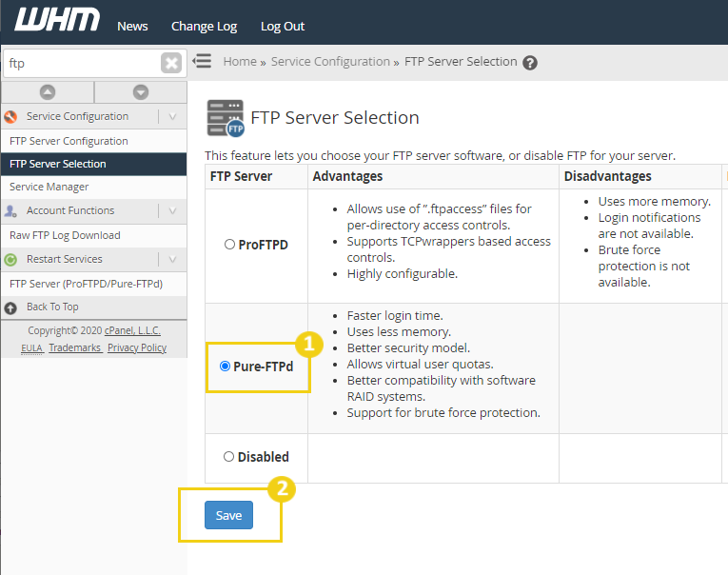The height and width of the screenshot is (575, 728).
Task: Open FTP Server Configuration in sidebar
Action: (94, 141)
